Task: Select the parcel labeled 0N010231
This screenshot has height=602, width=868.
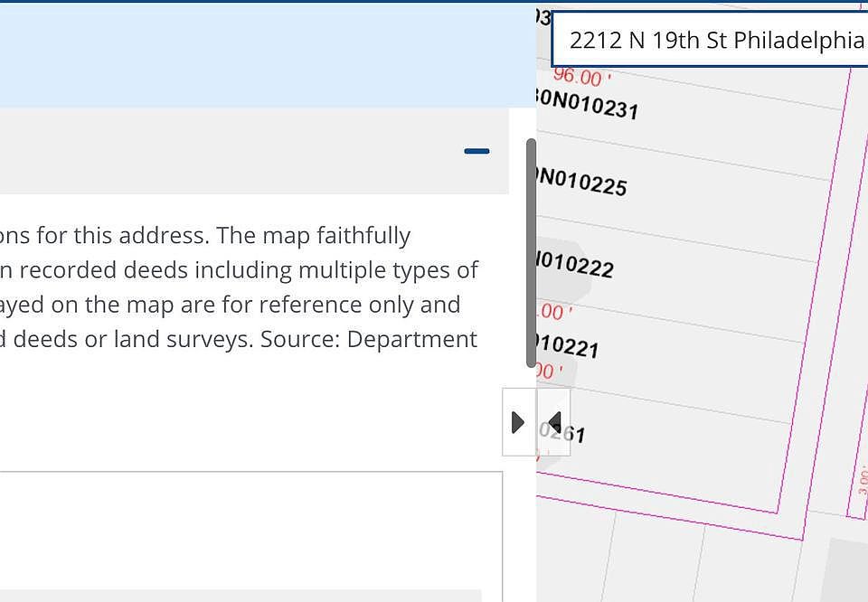Action: tap(588, 106)
